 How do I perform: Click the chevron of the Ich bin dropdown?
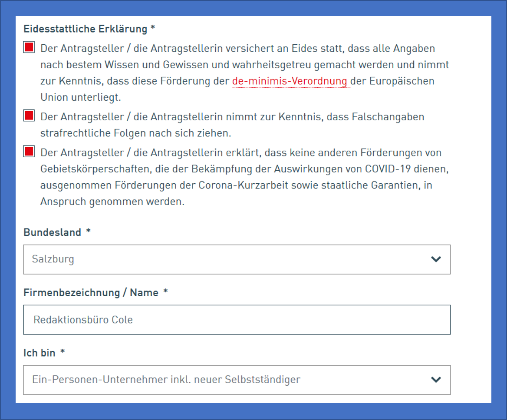(435, 380)
